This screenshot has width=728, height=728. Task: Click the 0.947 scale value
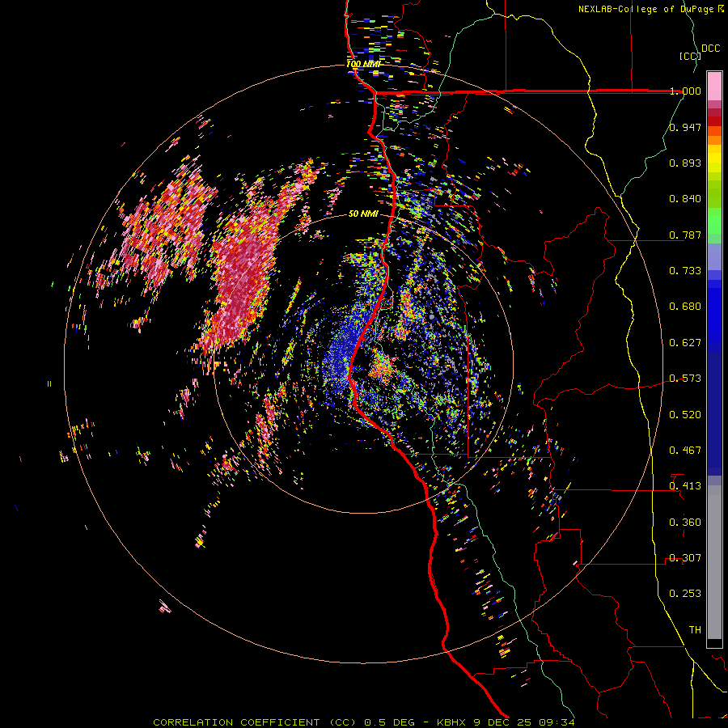(x=685, y=127)
